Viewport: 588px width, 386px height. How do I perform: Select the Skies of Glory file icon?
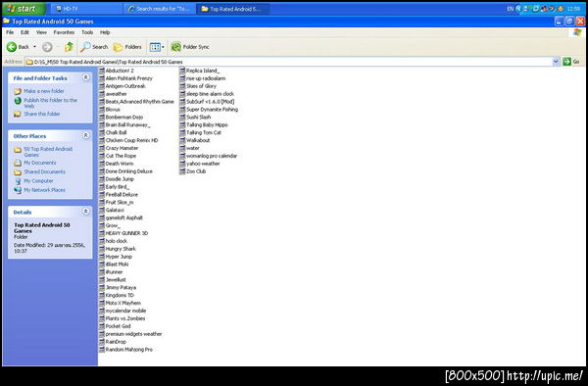(x=182, y=86)
